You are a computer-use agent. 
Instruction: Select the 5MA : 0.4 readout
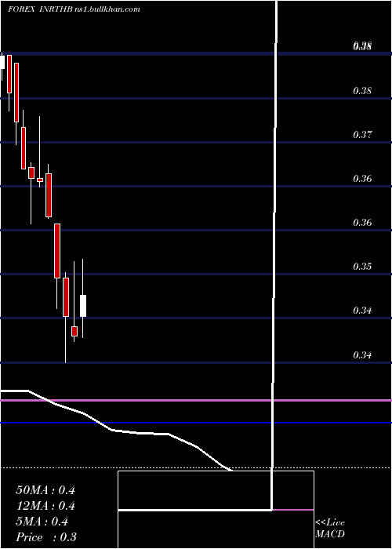click(42, 522)
